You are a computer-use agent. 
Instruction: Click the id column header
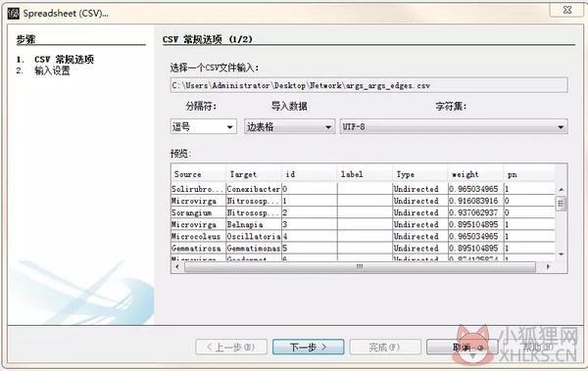(x=309, y=174)
